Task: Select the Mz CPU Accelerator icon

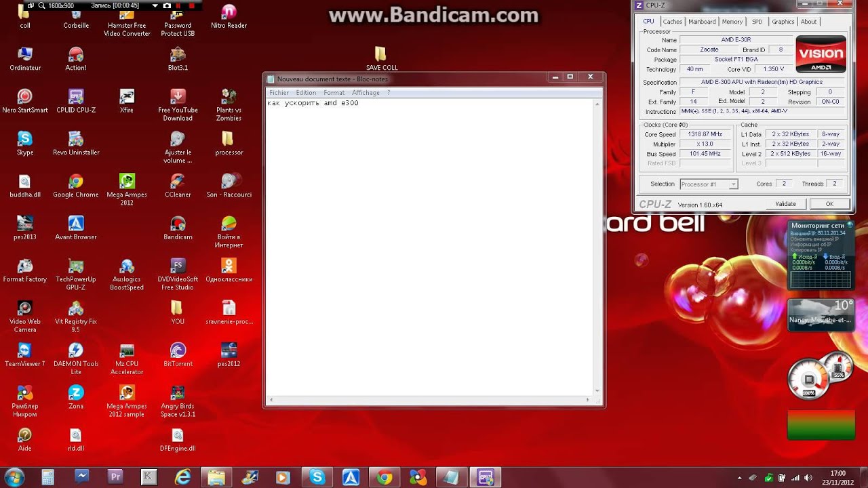Action: pyautogui.click(x=127, y=359)
